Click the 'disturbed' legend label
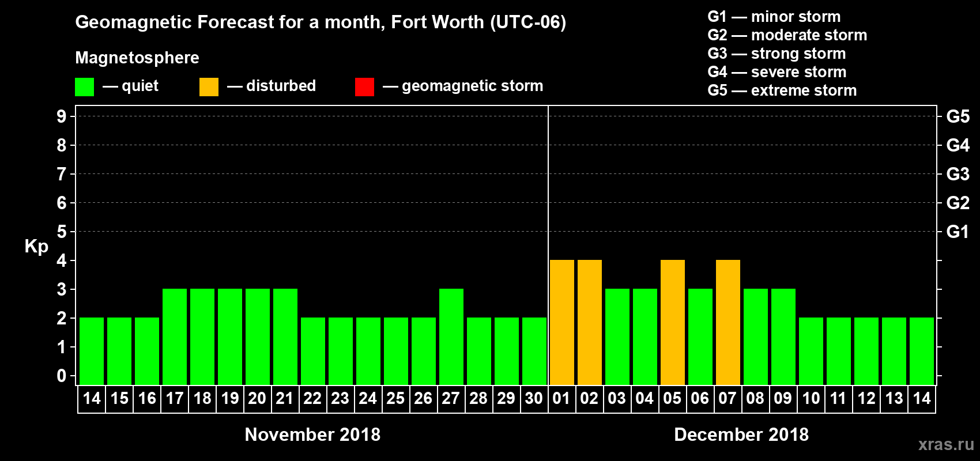Image resolution: width=980 pixels, height=461 pixels. (281, 86)
